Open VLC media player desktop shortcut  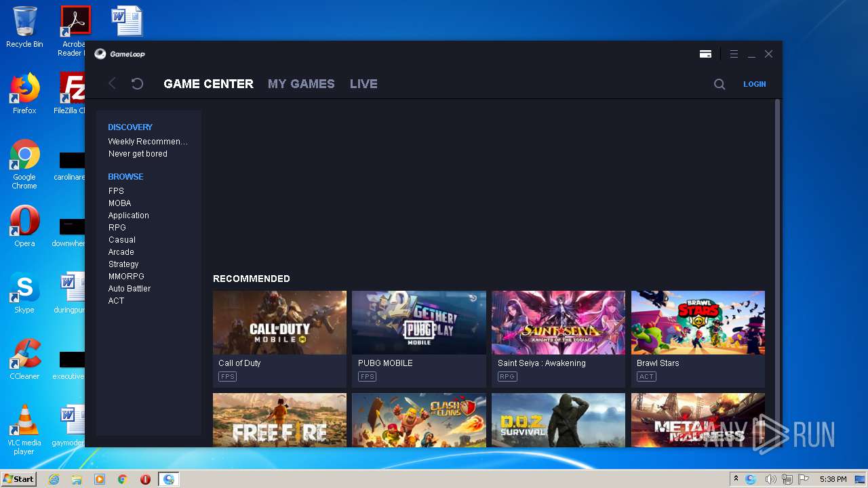click(24, 430)
